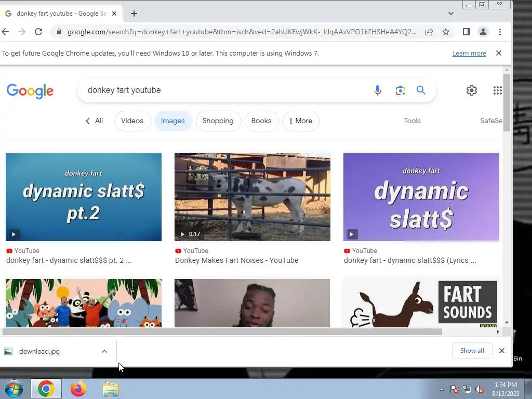Click the 0:17 play badge on donkey video
This screenshot has height=399, width=532.
click(x=190, y=234)
